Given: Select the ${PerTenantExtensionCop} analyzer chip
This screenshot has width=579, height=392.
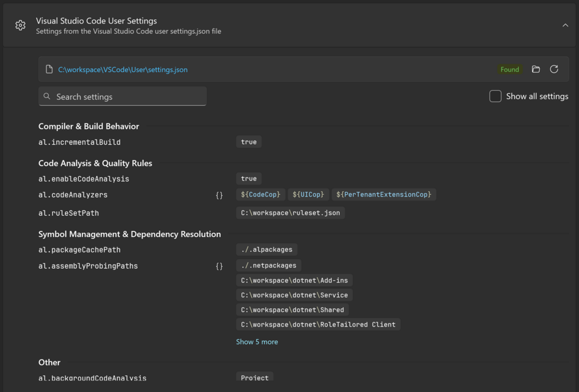Looking at the screenshot, I should click(384, 195).
